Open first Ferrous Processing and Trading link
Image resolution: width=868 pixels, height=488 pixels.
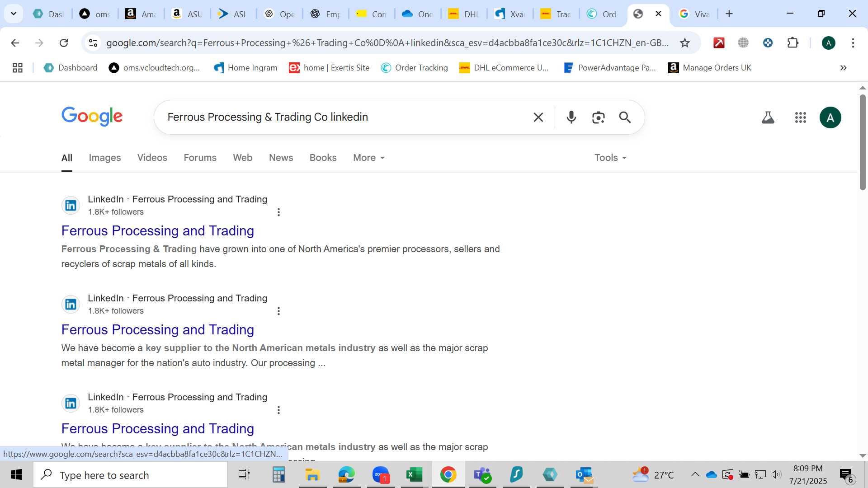point(157,231)
